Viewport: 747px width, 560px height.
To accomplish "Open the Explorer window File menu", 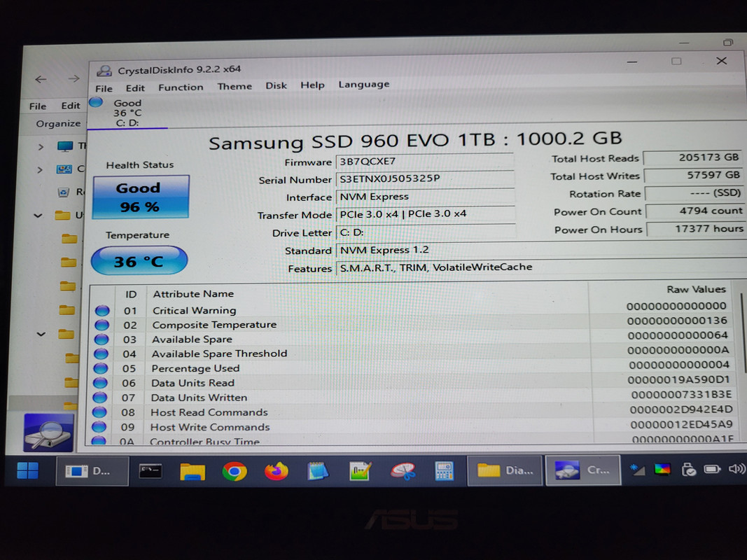I will click(x=38, y=106).
